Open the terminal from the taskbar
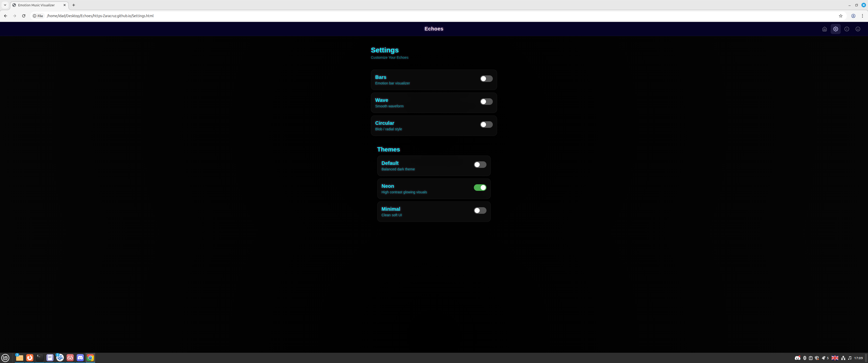Viewport: 868px width, 363px height. click(40, 358)
